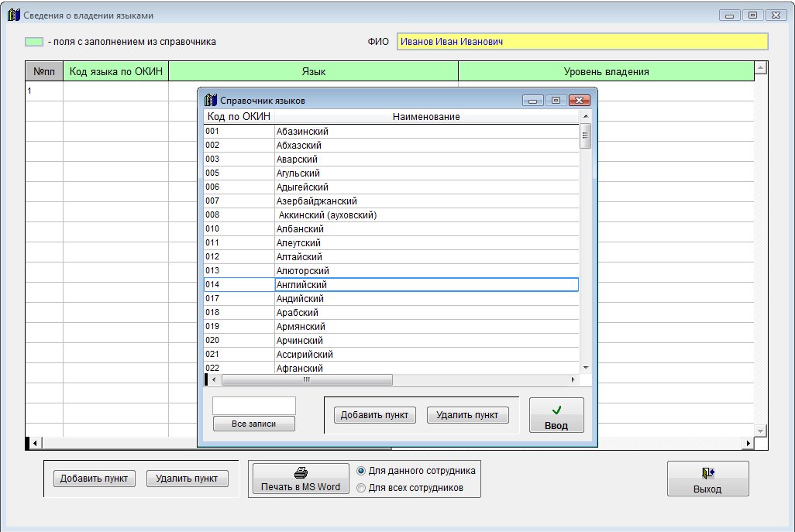Minimize the Справочник языков dialog
Viewport: 795px width, 532px height.
coord(532,100)
